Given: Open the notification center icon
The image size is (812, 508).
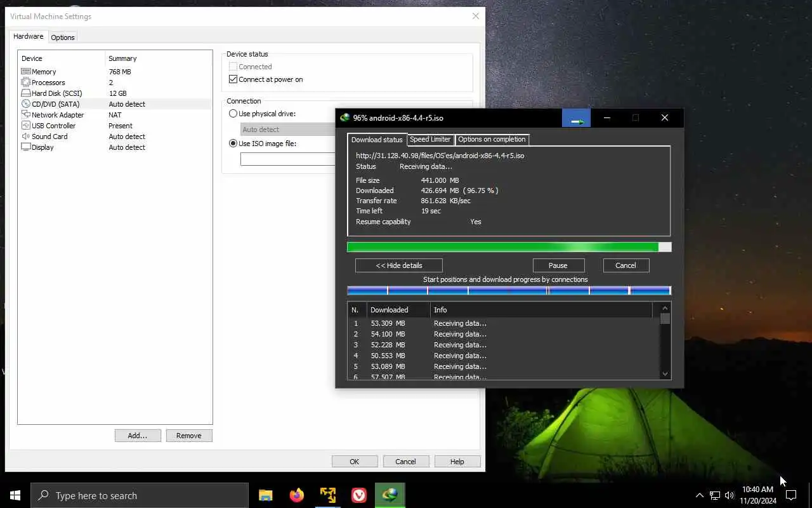Looking at the screenshot, I should [x=791, y=495].
